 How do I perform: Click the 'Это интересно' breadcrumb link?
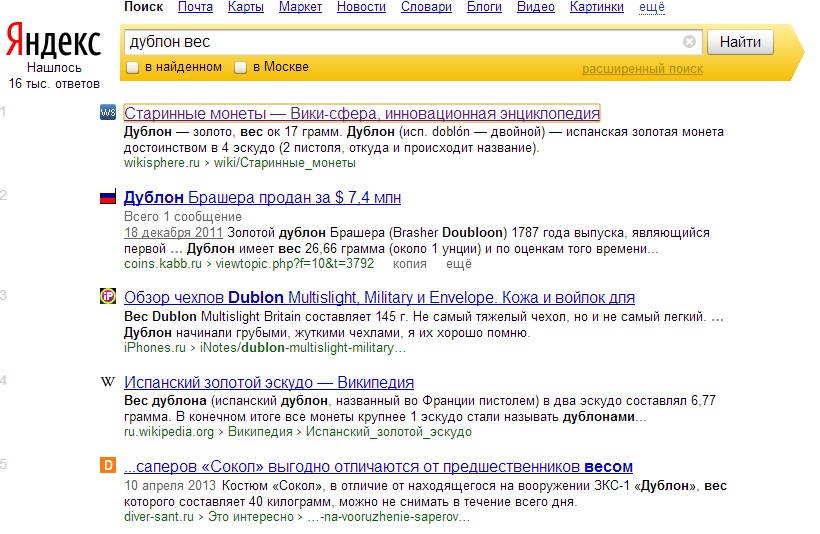point(250,517)
